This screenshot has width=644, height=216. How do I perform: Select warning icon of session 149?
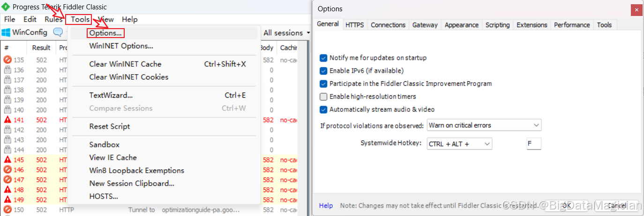pos(7,200)
